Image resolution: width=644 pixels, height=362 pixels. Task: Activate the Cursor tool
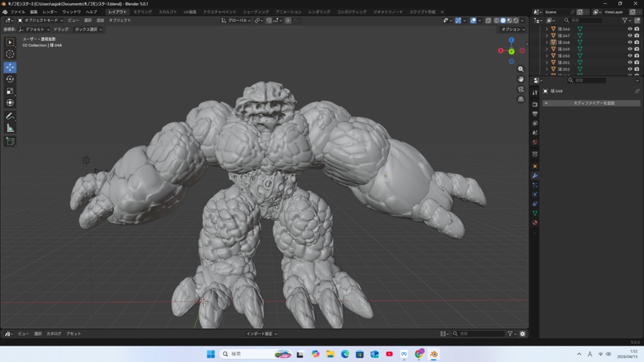(x=10, y=54)
